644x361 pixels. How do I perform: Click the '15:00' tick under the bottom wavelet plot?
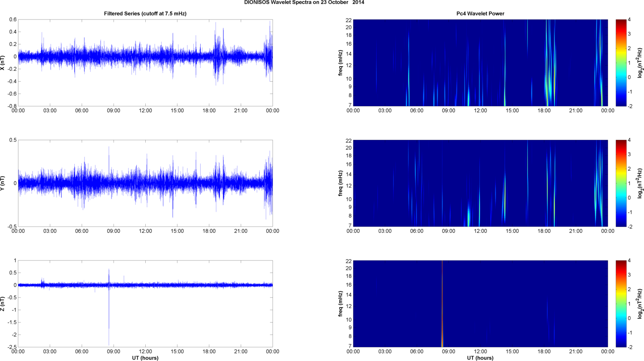click(x=512, y=352)
